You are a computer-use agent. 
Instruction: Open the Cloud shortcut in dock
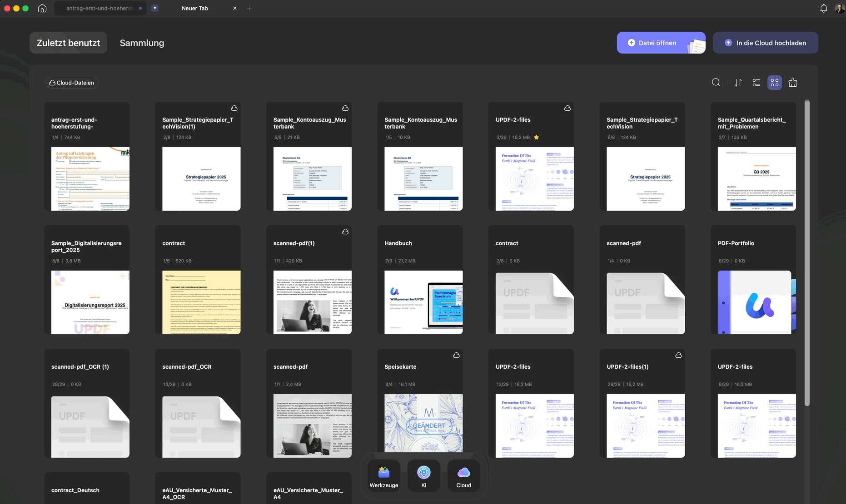[464, 475]
